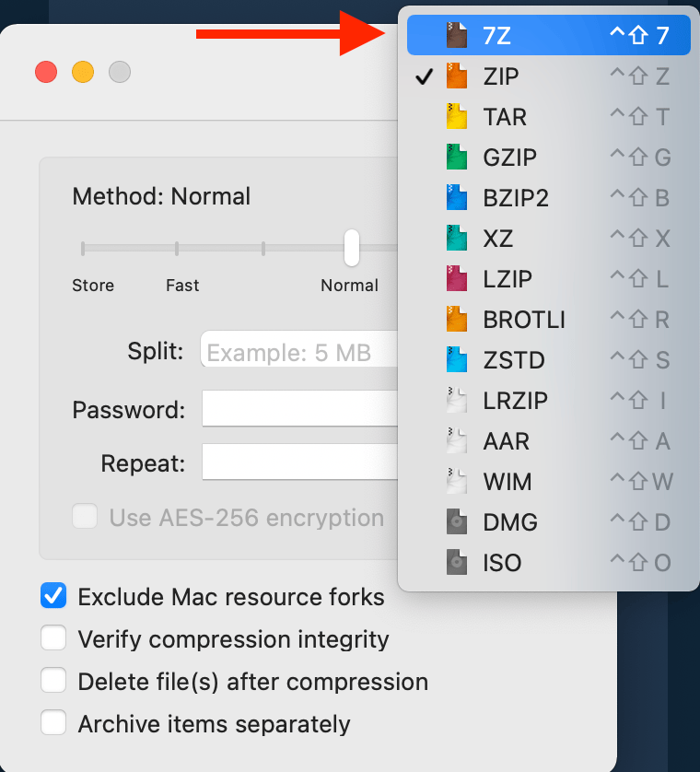Image resolution: width=700 pixels, height=772 pixels.
Task: Uncheck Exclude Mac resource forks
Action: [53, 595]
